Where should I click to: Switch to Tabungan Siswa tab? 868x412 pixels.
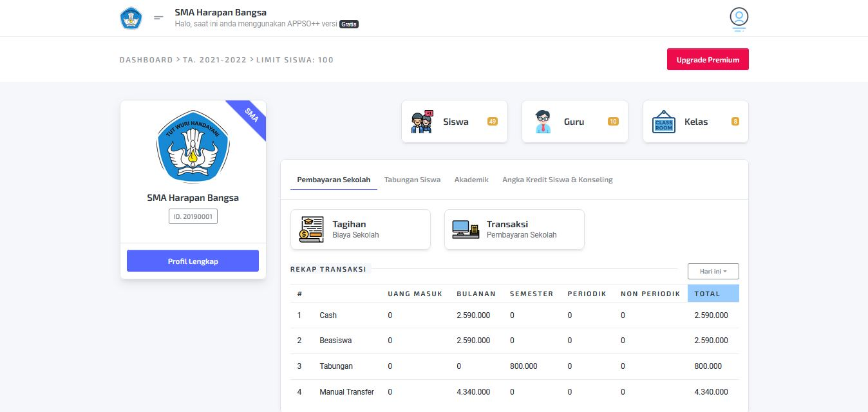point(412,180)
